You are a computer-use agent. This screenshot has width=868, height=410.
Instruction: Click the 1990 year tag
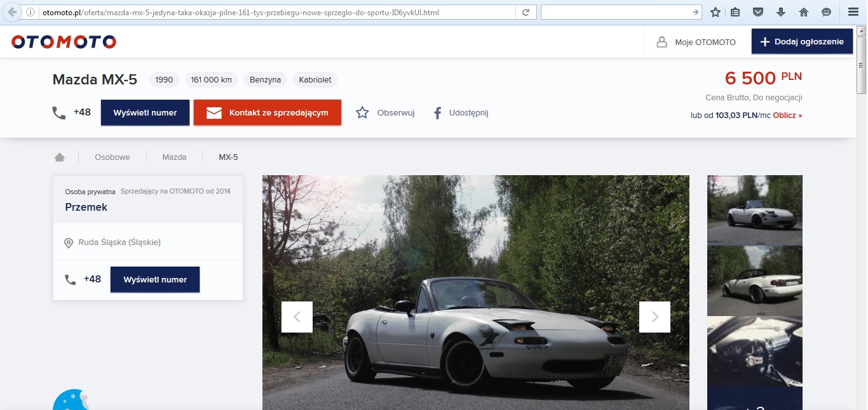(164, 80)
